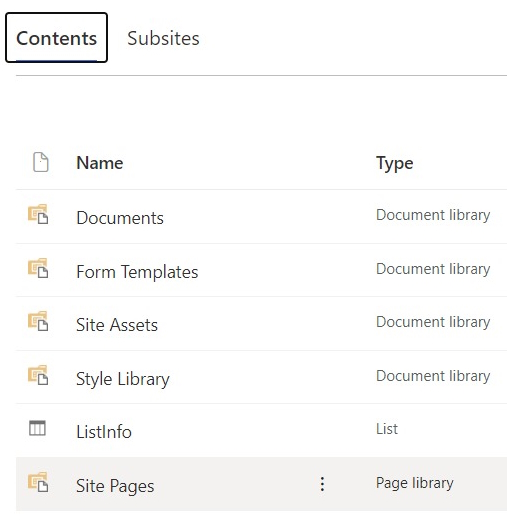Select the 'Page library' type text
The width and height of the screenshot is (507, 521).
click(x=415, y=483)
